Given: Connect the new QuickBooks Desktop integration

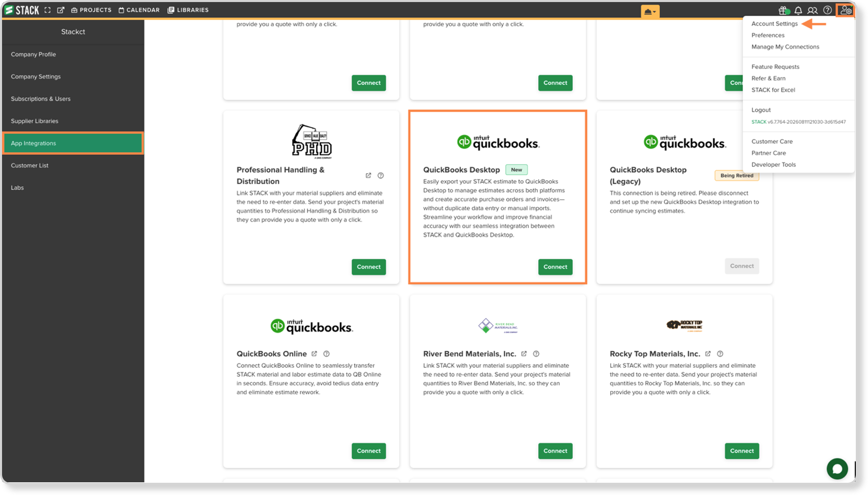Looking at the screenshot, I should pos(555,267).
